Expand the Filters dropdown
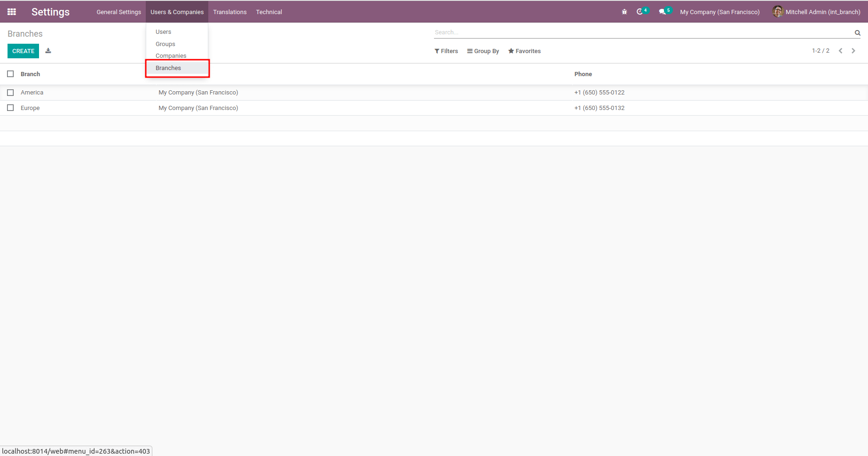Viewport: 868px width, 456px height. (446, 51)
